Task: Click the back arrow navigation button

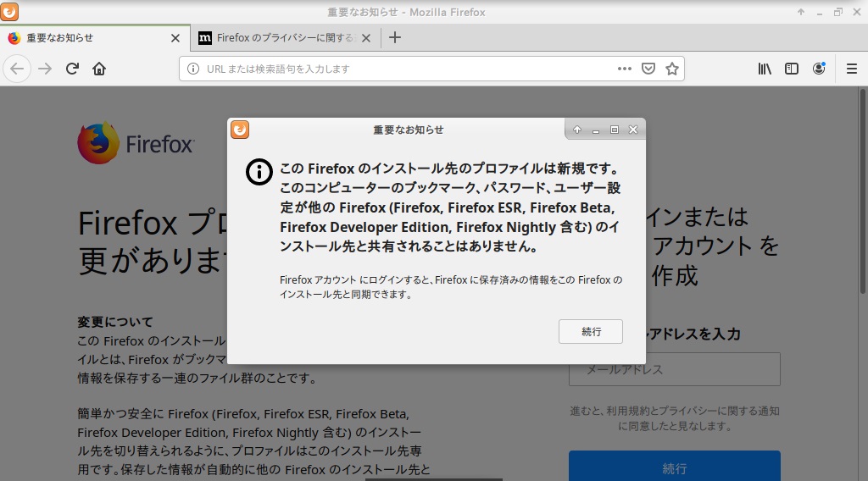Action: pyautogui.click(x=17, y=69)
